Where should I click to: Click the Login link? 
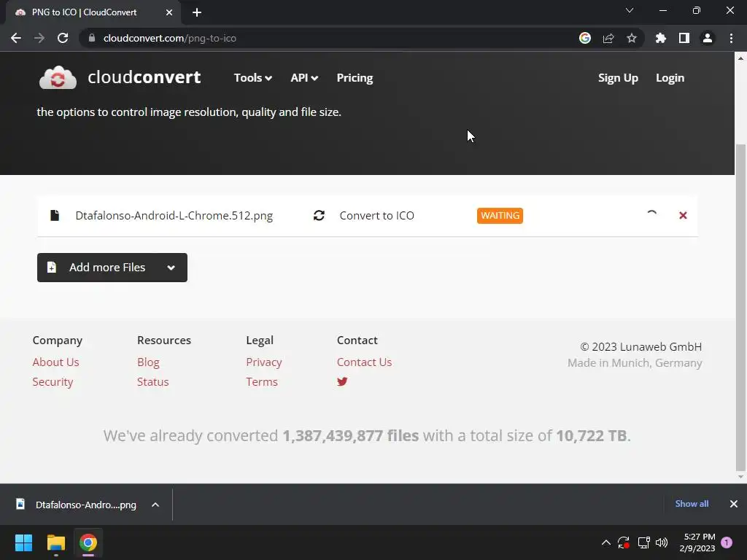[670, 77]
